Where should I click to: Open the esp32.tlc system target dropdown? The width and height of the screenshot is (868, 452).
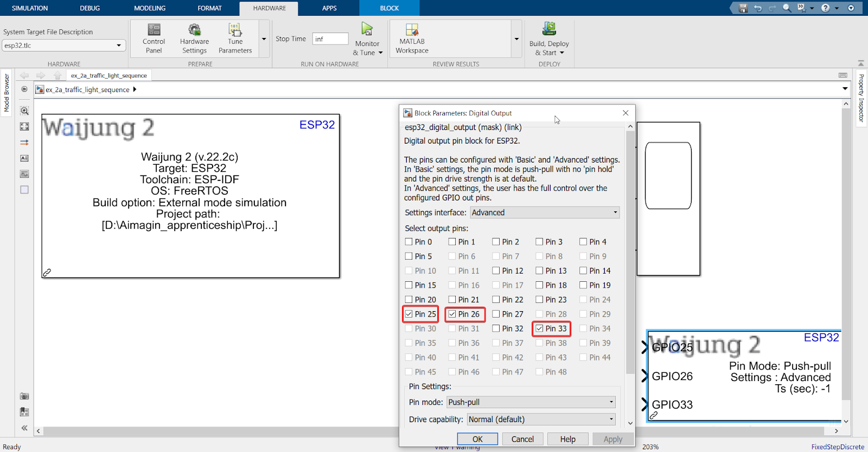click(63, 46)
